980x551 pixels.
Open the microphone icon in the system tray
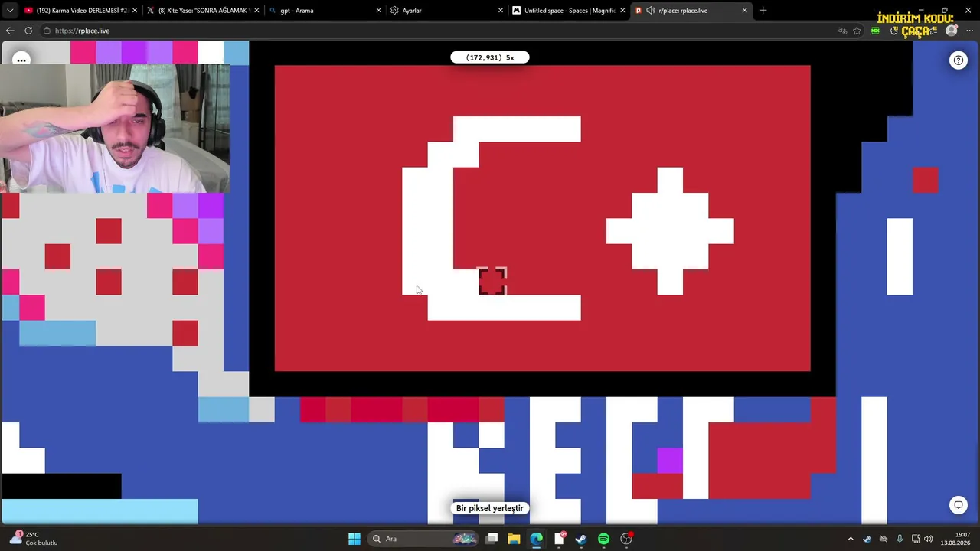(x=900, y=539)
